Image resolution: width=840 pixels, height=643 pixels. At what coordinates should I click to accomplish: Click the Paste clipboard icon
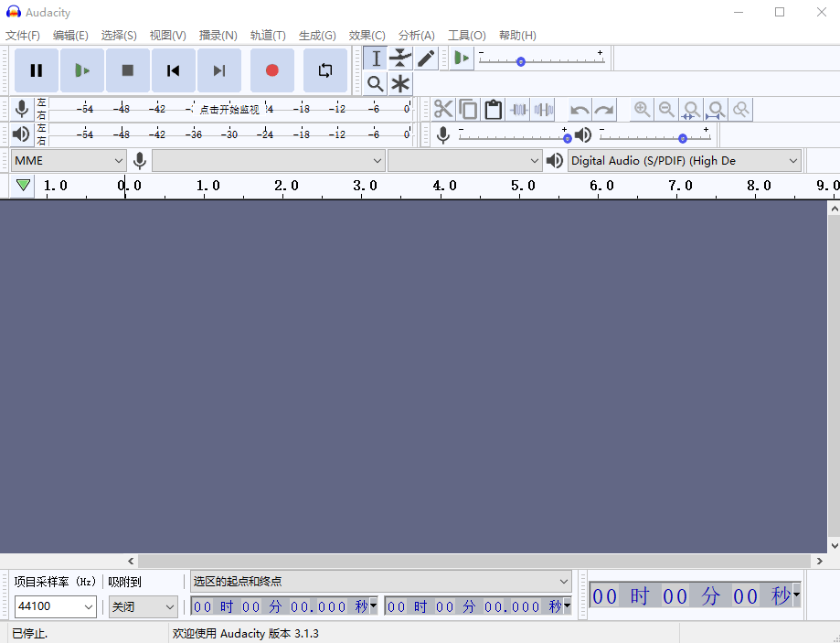click(494, 110)
